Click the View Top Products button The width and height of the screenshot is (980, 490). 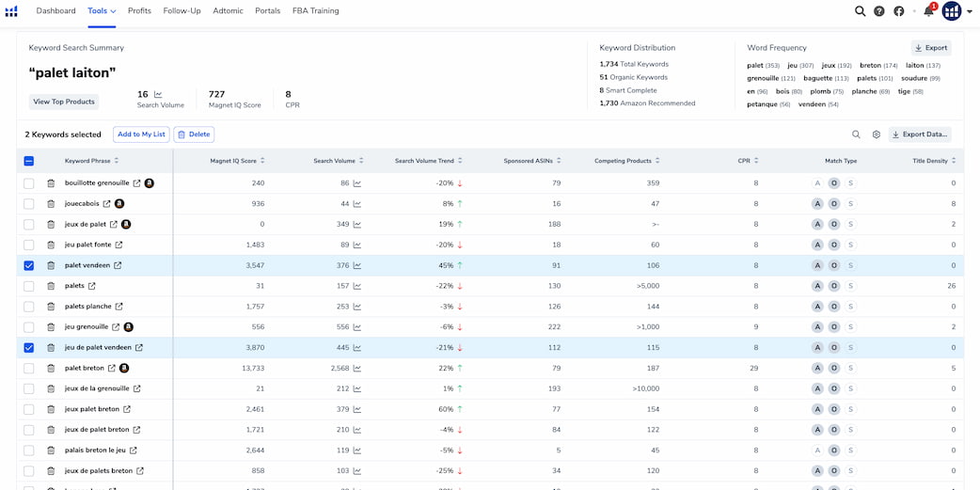(x=64, y=102)
